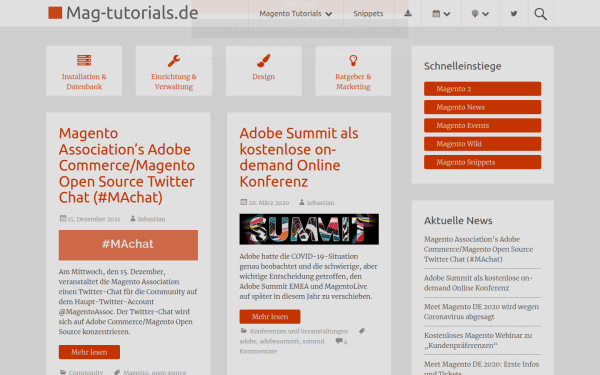Click the SUMMIT banner image
The width and height of the screenshot is (600, 375).
point(309,229)
